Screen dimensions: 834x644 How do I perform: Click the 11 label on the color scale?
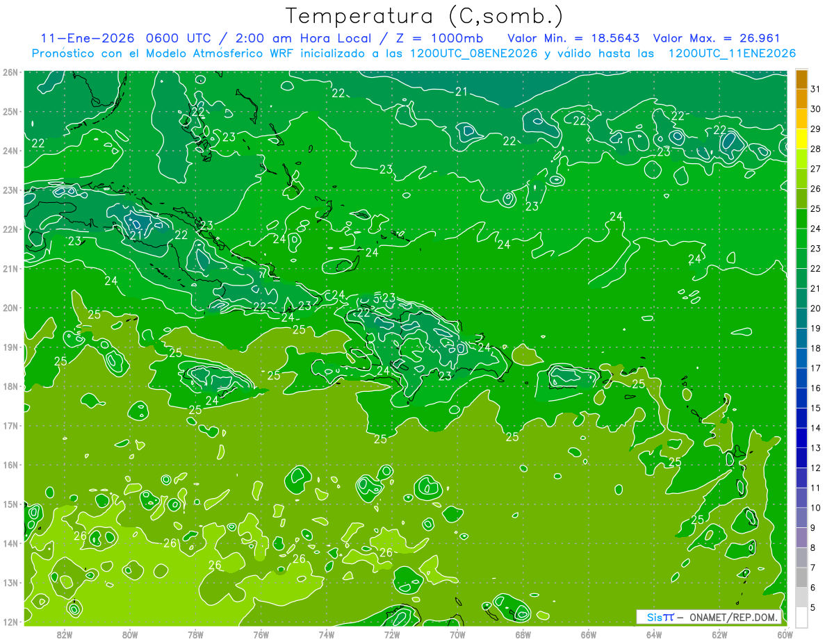[x=815, y=488]
